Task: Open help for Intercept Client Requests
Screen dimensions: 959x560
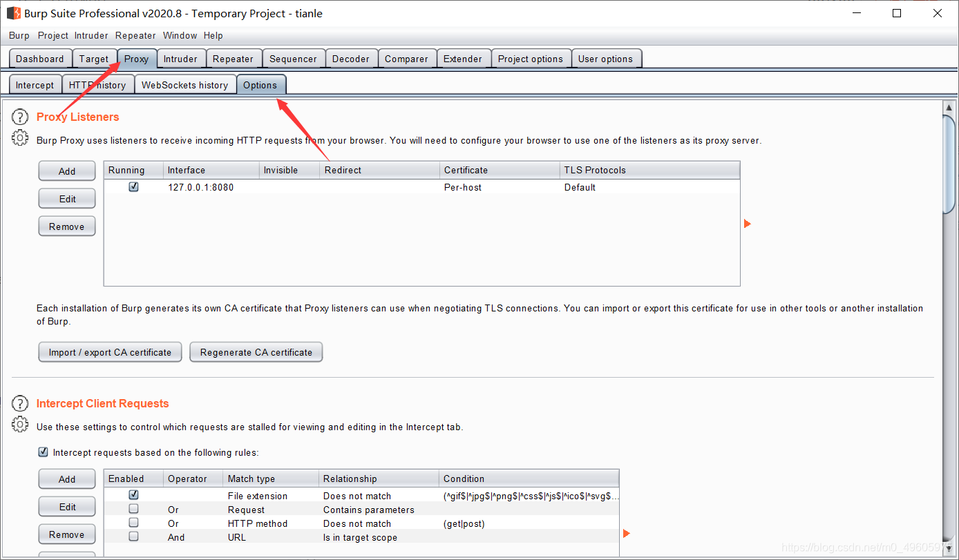Action: (x=20, y=404)
